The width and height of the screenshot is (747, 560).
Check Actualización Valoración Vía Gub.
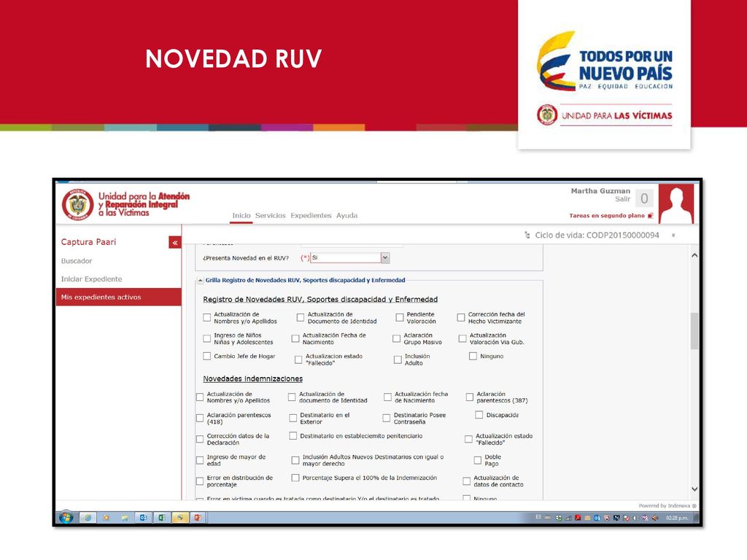(x=462, y=338)
